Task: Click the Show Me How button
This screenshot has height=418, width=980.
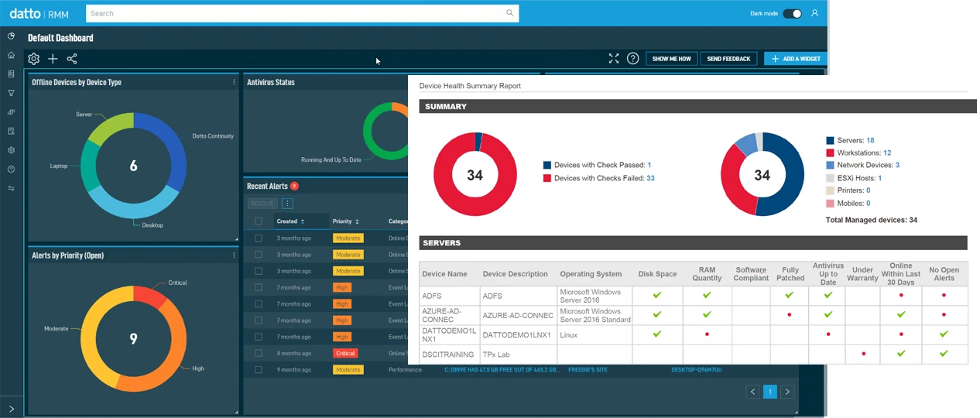Action: pos(672,59)
